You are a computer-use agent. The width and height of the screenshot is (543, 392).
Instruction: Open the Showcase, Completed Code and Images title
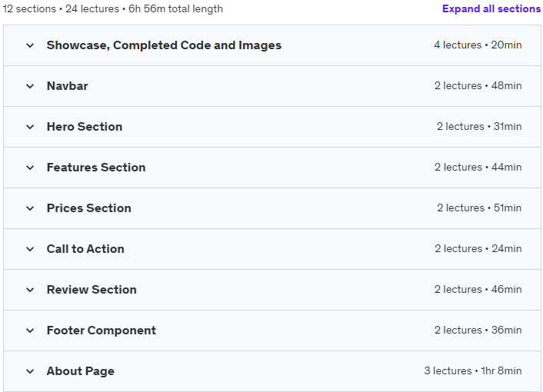164,45
